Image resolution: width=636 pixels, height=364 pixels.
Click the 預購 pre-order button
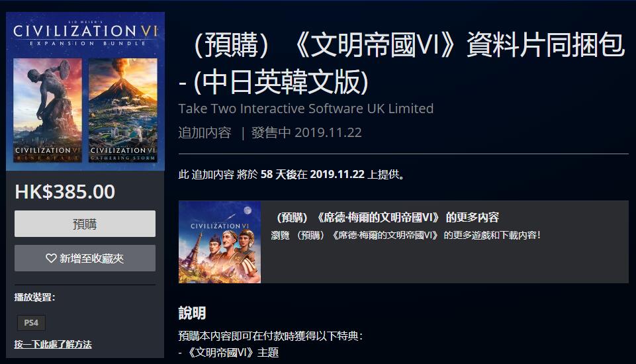85,224
